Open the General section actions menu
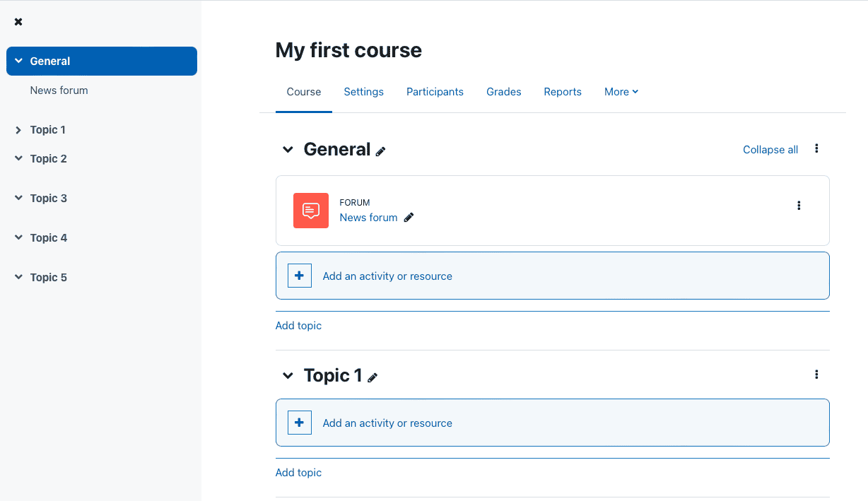 816,148
